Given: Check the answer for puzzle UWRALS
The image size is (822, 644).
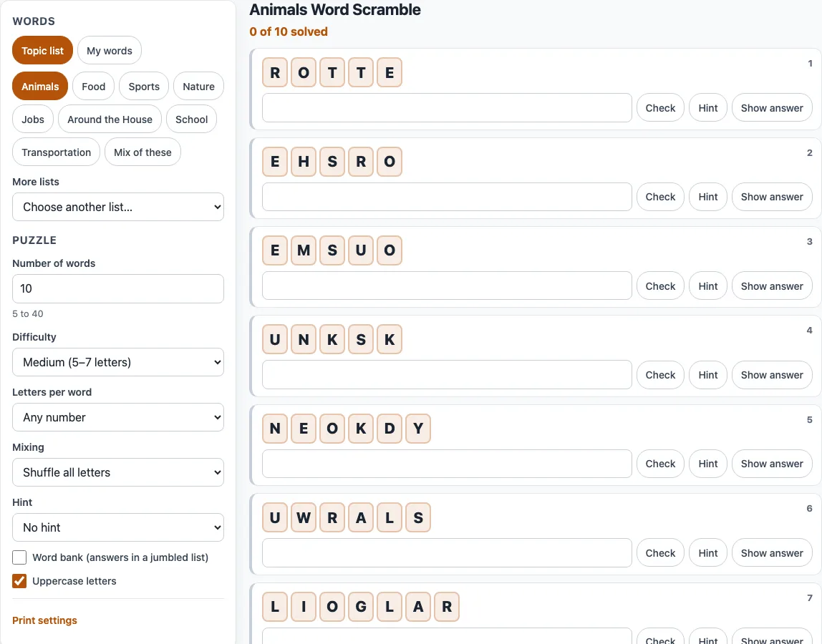Looking at the screenshot, I should (660, 553).
